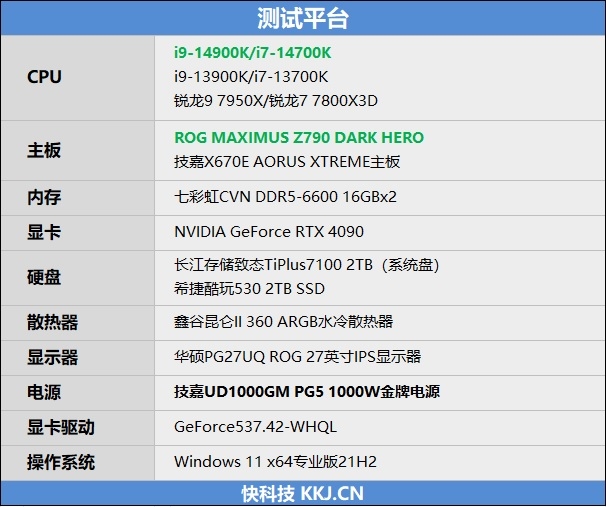Select the Windows 11 x64专业版21H2 entry
The height and width of the screenshot is (507, 606).
[x=275, y=462]
